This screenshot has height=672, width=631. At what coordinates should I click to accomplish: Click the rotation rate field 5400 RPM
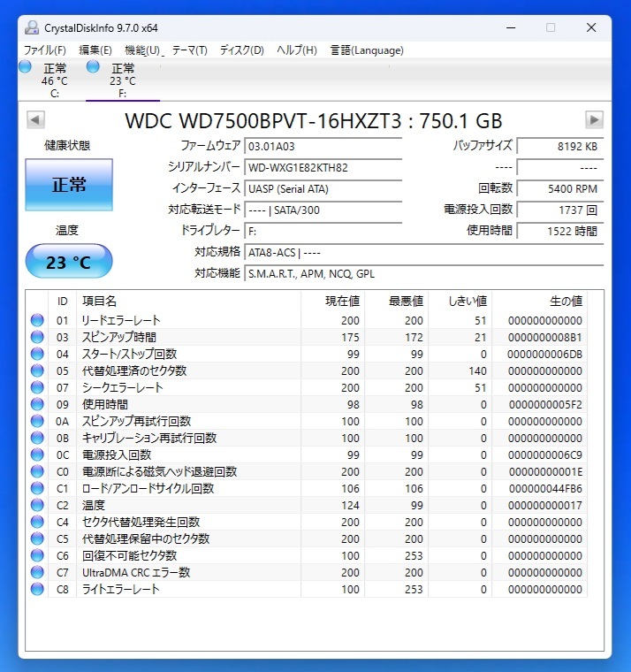coord(560,188)
